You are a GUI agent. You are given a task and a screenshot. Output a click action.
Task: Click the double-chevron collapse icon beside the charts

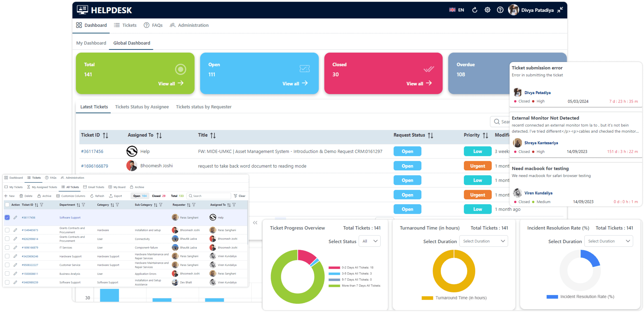[255, 223]
